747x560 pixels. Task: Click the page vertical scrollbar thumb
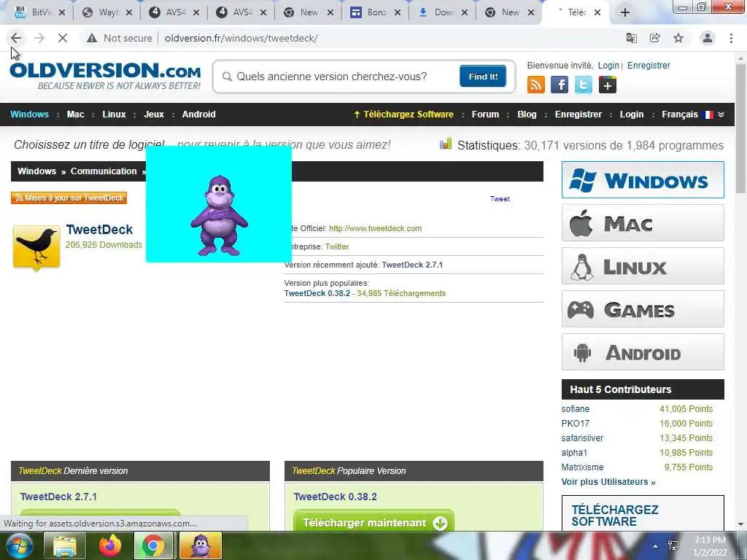(x=740, y=128)
